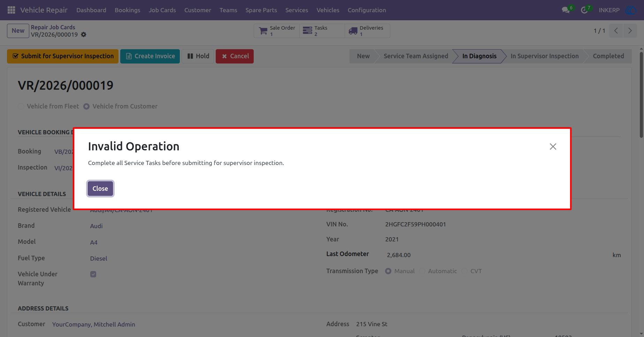The width and height of the screenshot is (644, 337).
Task: Click the Audi brand value
Action: coord(96,226)
